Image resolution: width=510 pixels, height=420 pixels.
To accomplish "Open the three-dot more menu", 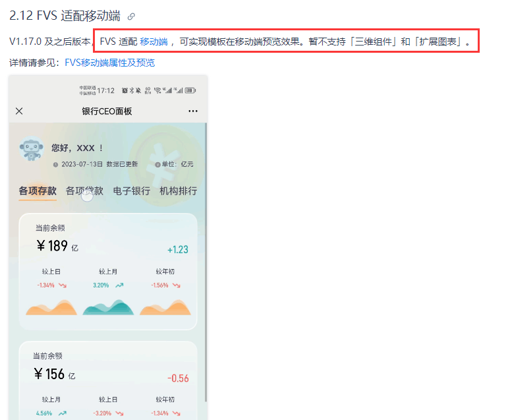I will pyautogui.click(x=193, y=111).
